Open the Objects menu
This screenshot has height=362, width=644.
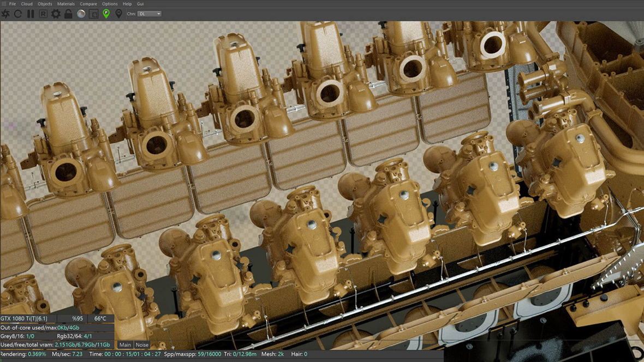click(x=45, y=3)
